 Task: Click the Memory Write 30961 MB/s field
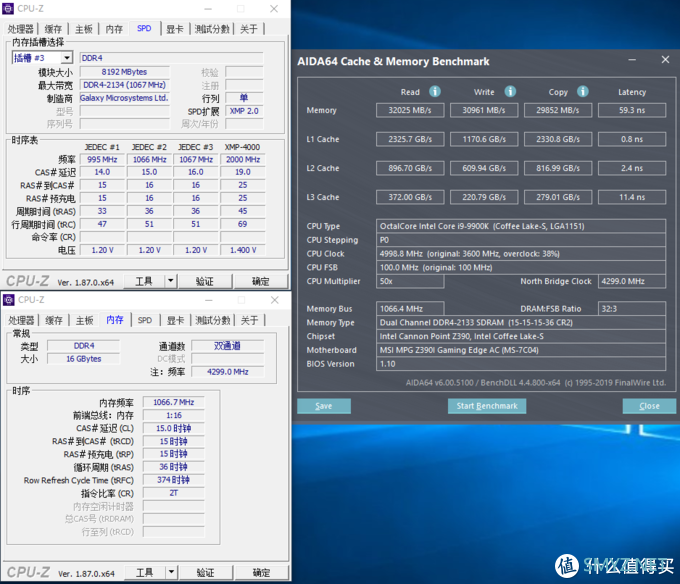[x=484, y=110]
